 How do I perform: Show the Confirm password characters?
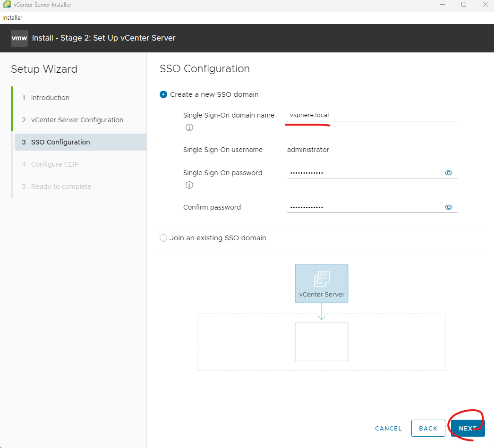[448, 207]
